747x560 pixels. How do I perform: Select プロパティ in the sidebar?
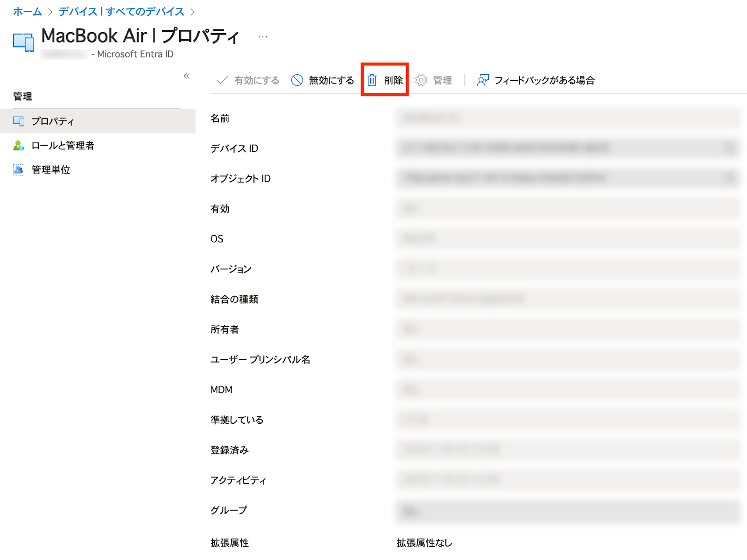click(98, 121)
